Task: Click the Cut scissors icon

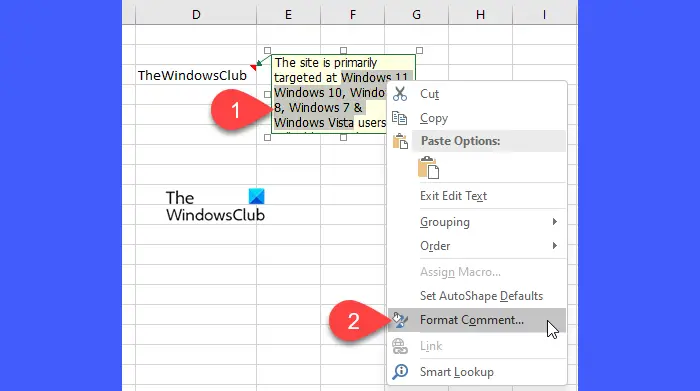Action: pyautogui.click(x=400, y=94)
